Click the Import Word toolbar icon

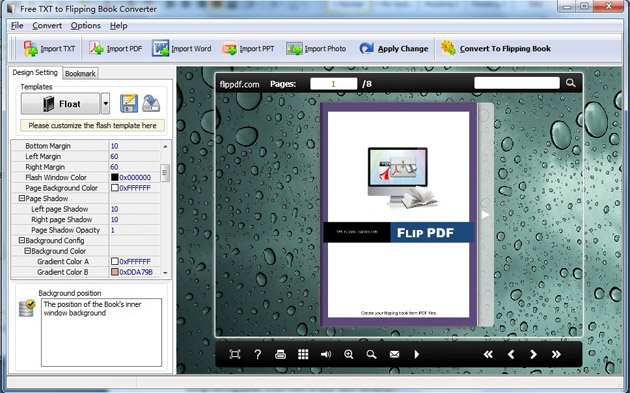[160, 49]
